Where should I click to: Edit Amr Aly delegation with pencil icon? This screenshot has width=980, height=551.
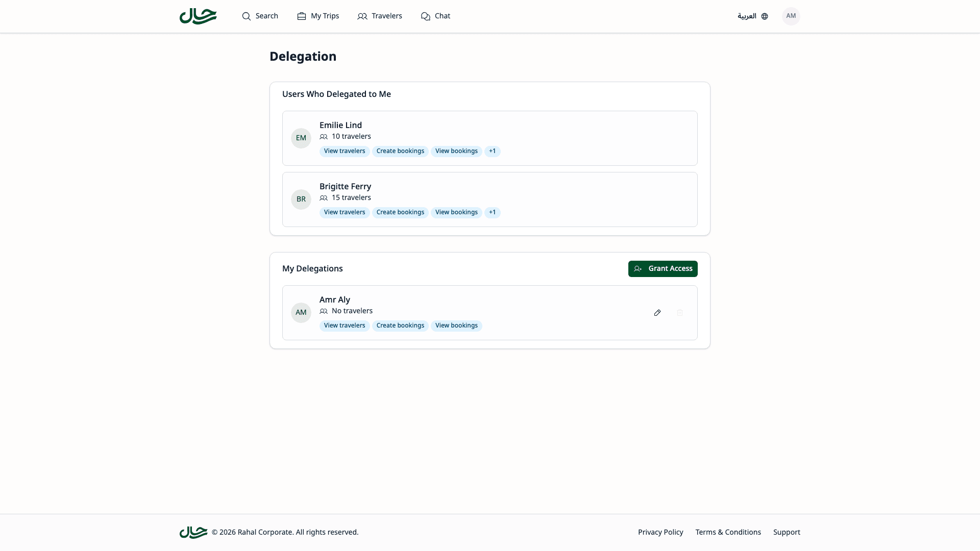[x=657, y=313]
